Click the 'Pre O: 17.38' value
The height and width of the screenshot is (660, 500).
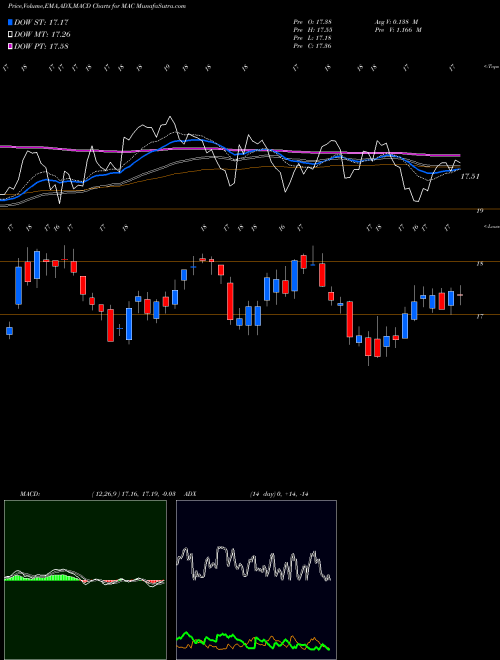312,22
